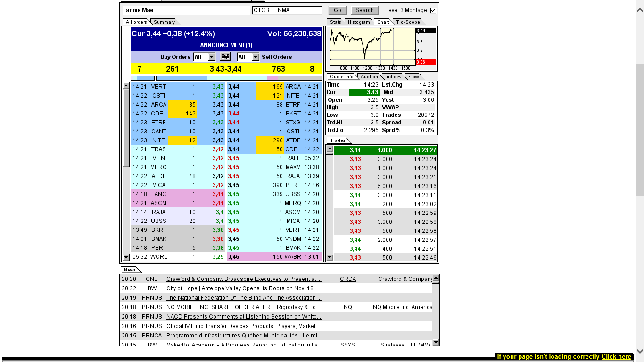Open the Programme d'infrastructures Québec-Municipalités headline

(x=244, y=336)
